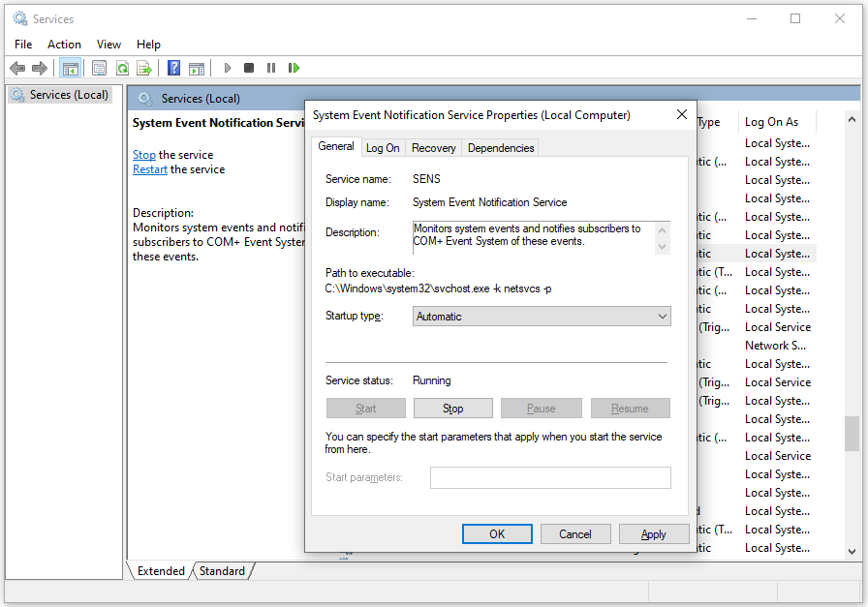Close the Properties dialog

point(682,114)
